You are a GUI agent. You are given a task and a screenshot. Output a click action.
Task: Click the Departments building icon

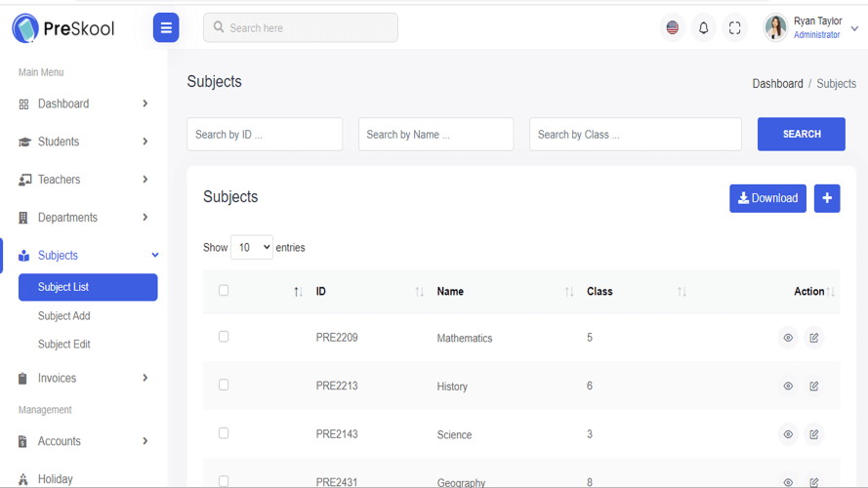22,218
